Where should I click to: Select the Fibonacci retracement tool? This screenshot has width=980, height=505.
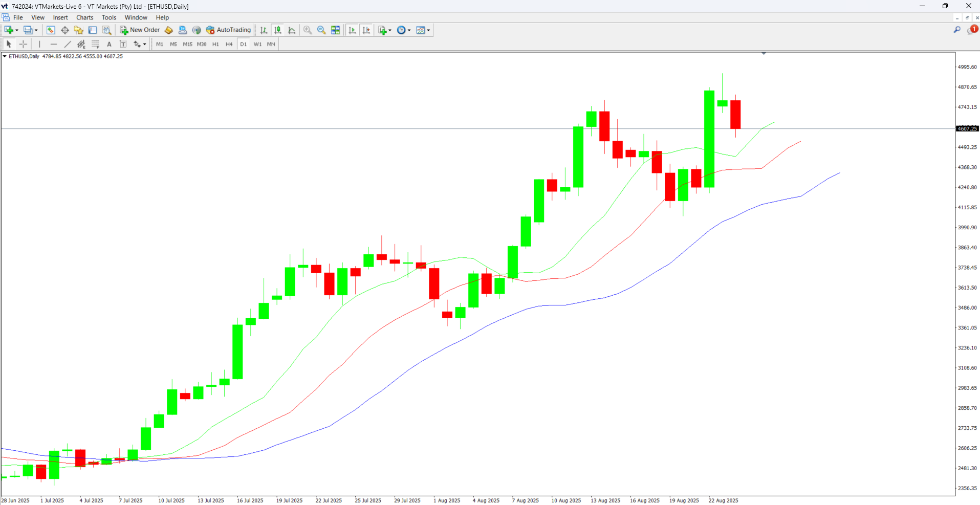point(95,44)
